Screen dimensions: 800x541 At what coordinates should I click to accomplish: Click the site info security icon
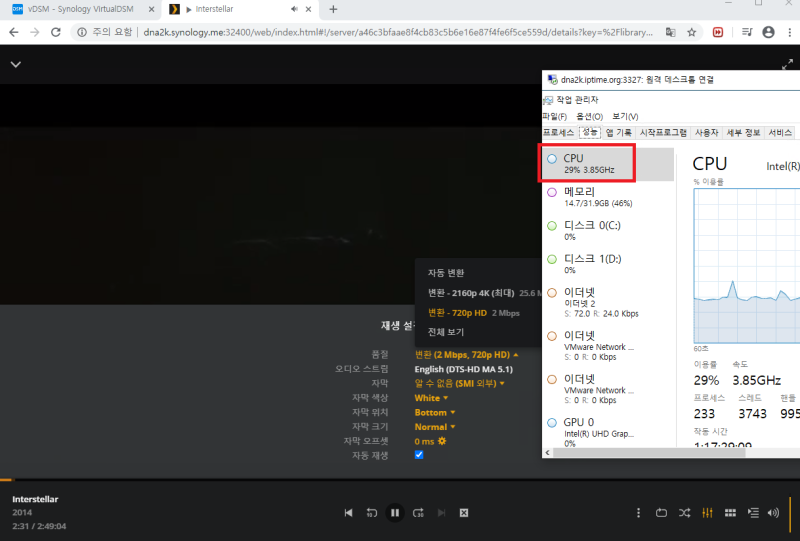pos(82,32)
